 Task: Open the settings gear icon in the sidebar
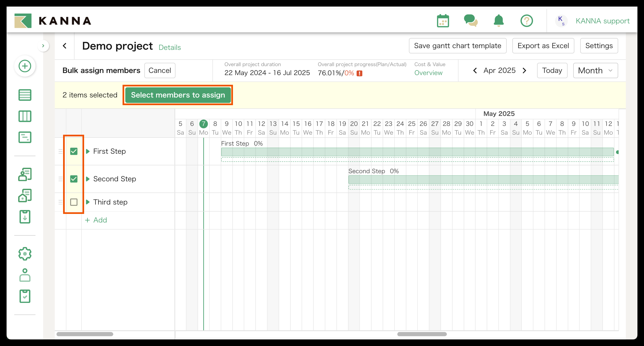coord(25,254)
